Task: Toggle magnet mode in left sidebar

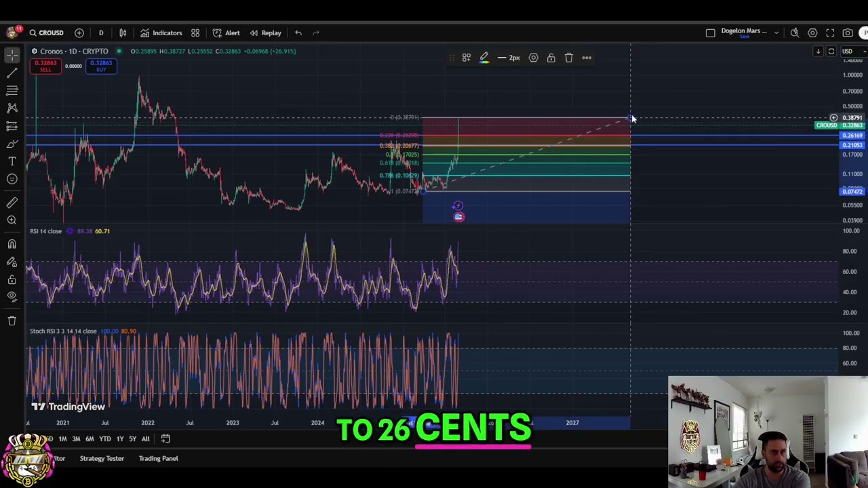Action: click(x=12, y=244)
